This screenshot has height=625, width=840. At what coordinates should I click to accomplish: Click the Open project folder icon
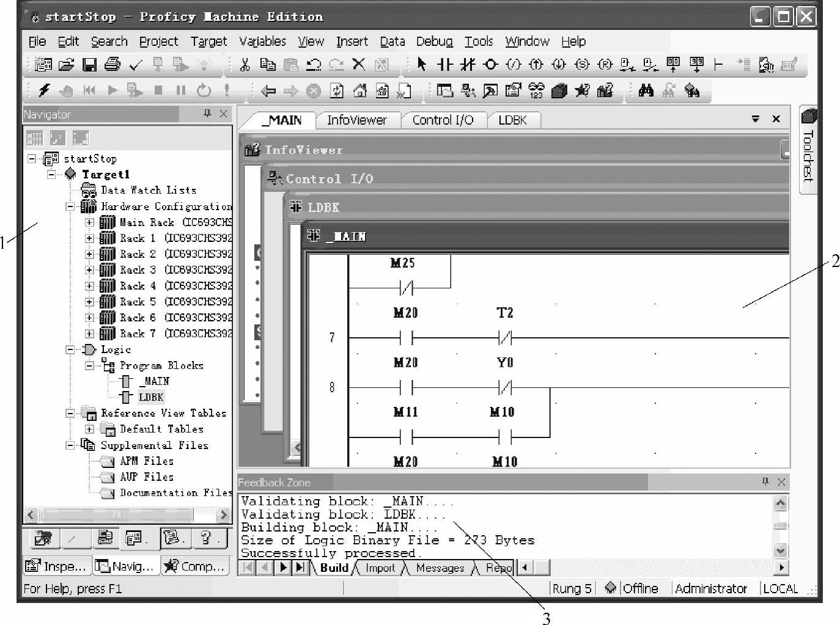point(66,64)
